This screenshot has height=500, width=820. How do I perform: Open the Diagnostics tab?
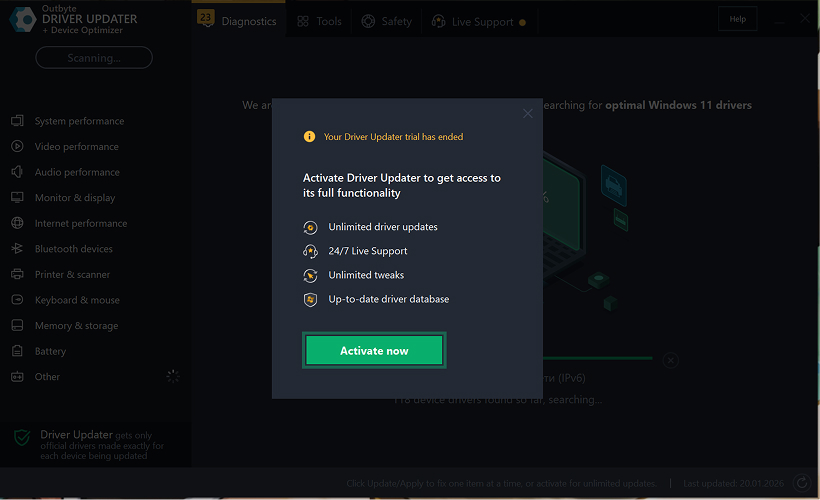(x=238, y=21)
